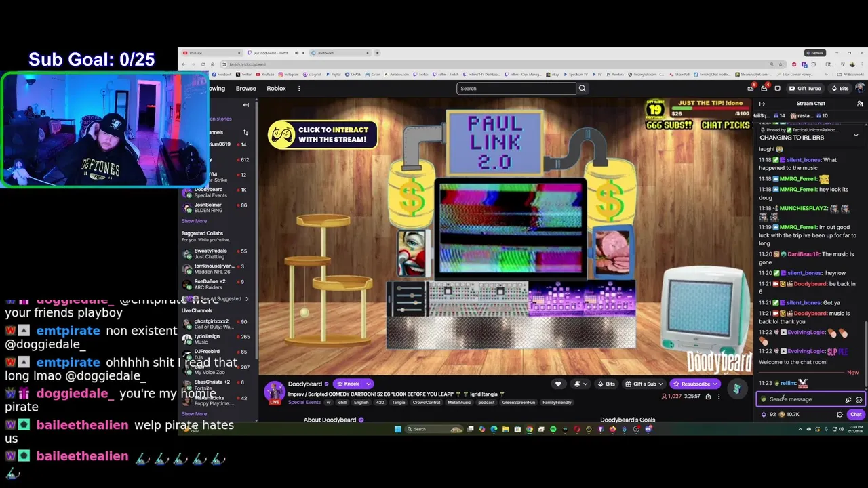Click the Special Events category link

(x=304, y=403)
